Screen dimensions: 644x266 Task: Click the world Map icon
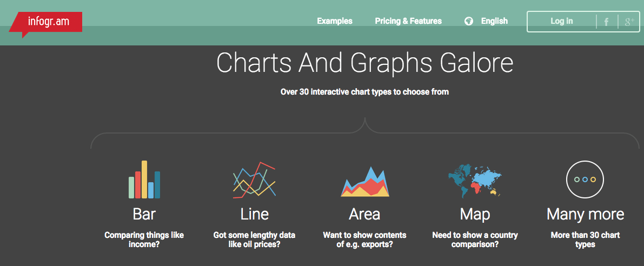475,181
